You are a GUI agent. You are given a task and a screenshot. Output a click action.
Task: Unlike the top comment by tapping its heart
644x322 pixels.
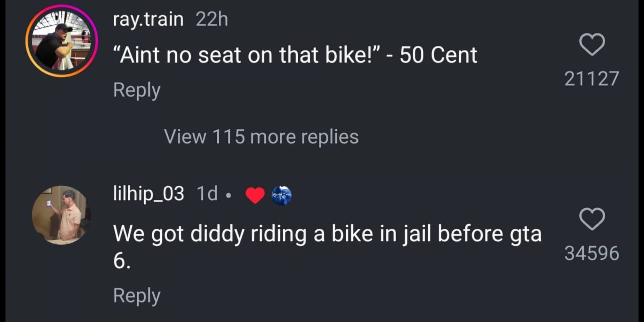[x=592, y=43]
